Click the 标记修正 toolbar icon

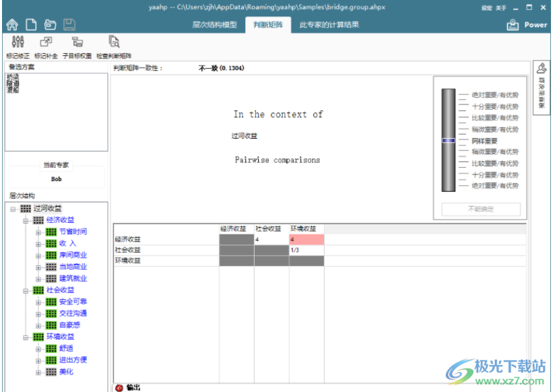(18, 44)
